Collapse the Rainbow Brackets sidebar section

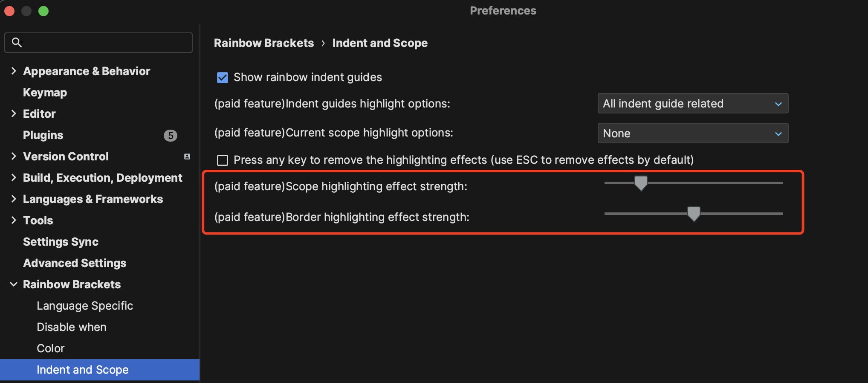13,284
